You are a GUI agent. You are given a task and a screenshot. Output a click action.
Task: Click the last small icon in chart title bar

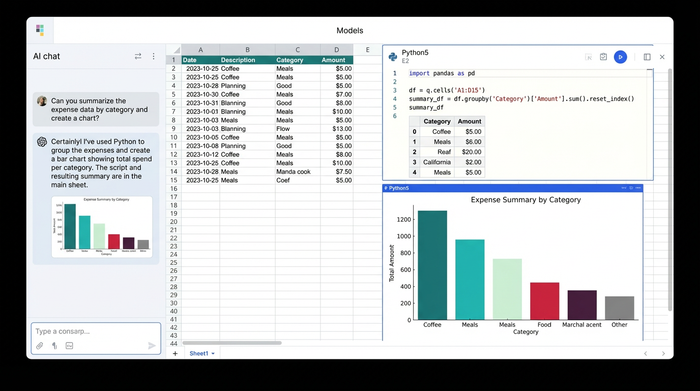(638, 188)
